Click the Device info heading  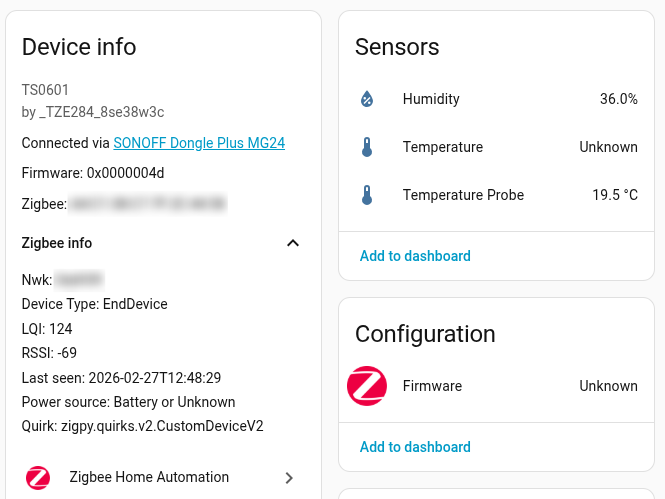[79, 47]
